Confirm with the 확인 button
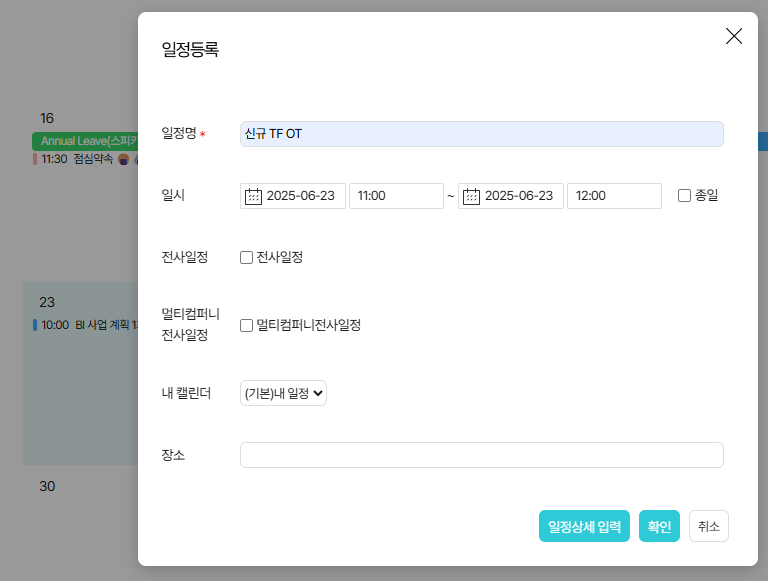Screen dimensions: 768x581 659,526
